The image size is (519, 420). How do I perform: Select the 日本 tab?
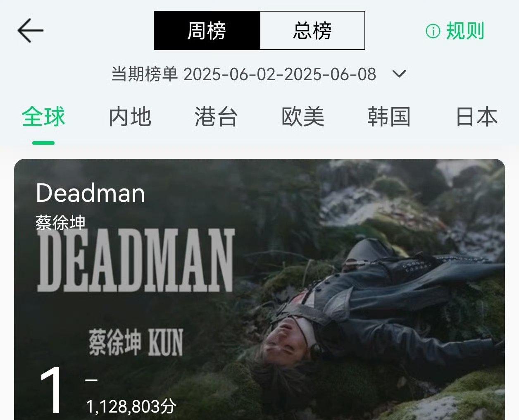476,117
